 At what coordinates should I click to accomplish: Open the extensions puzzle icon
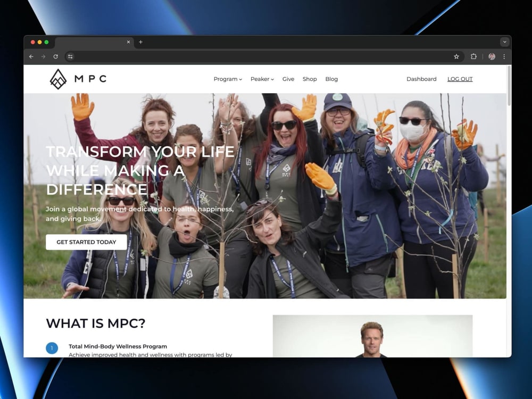coord(473,57)
